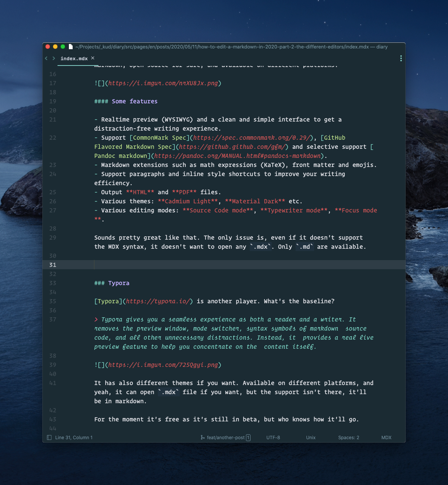This screenshot has height=485, width=448.
Task: Click the green fullscreen window button
Action: 63,47
